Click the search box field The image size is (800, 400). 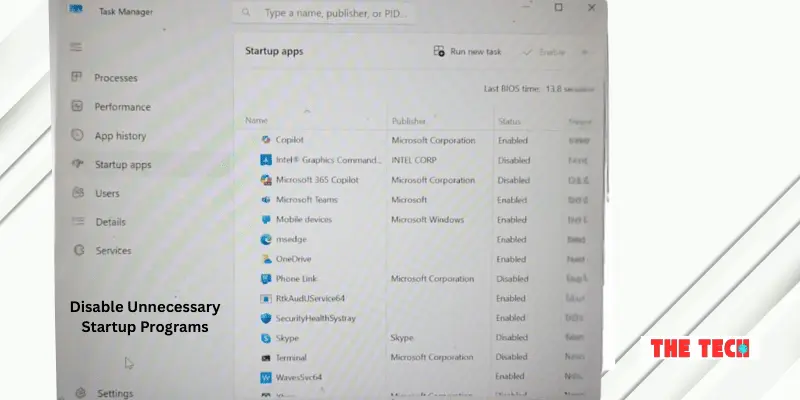click(x=323, y=13)
